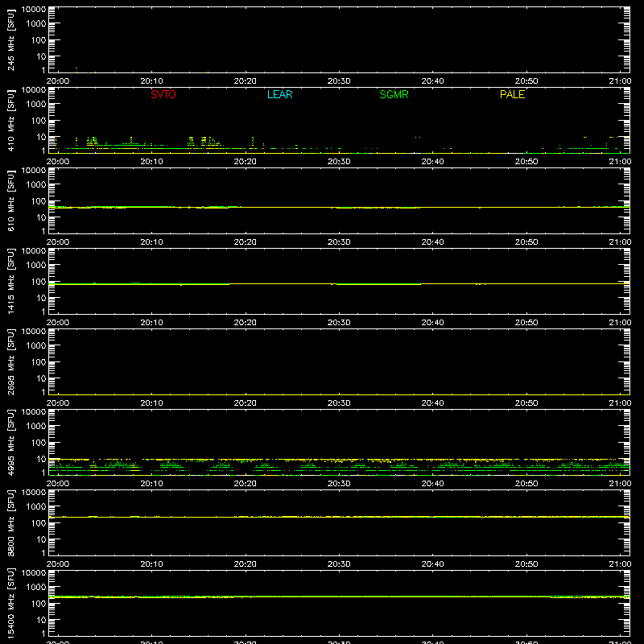Click 20:30 time label below 245 MHz panel
Viewport: 644px width, 644px height.
(x=339, y=81)
